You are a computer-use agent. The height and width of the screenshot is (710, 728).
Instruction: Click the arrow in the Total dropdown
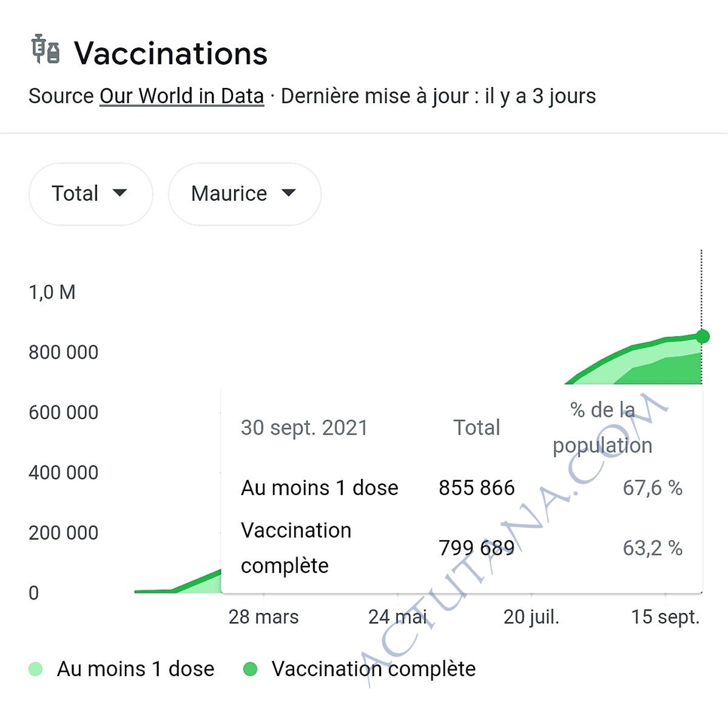tap(120, 193)
